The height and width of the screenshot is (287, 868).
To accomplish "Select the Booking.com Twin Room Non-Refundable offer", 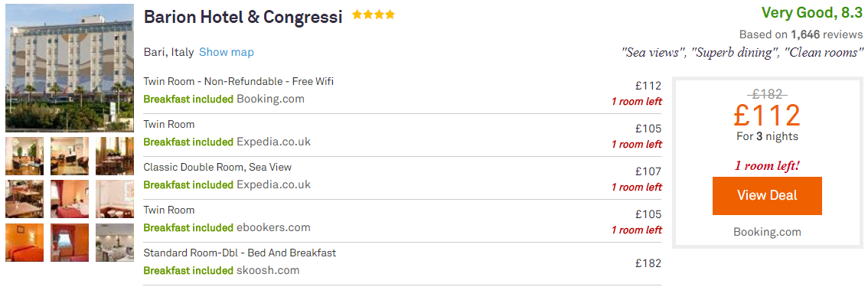I will pos(403,93).
